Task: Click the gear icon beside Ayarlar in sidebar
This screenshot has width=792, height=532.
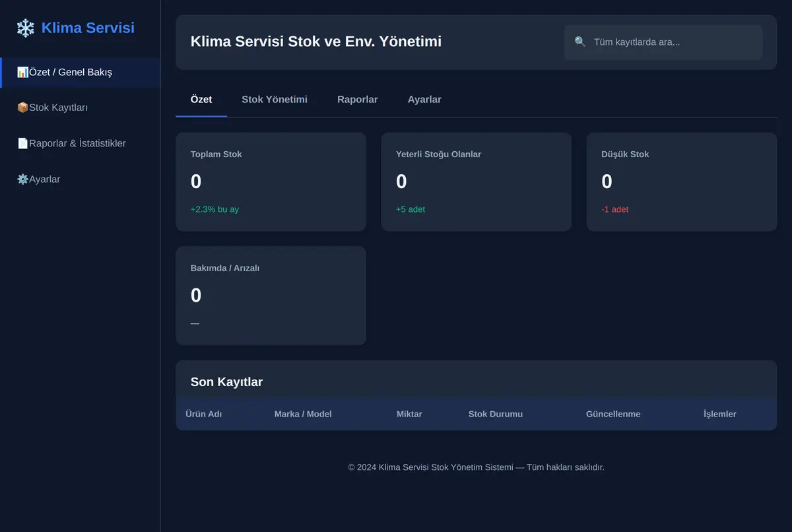Action: click(22, 179)
